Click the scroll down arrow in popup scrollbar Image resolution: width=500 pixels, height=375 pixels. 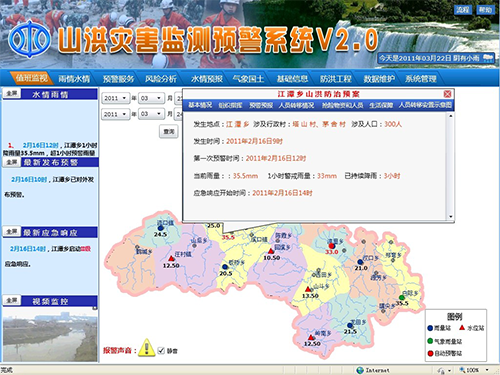pos(451,216)
